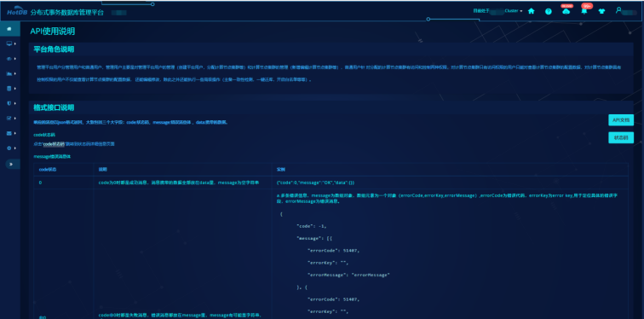This screenshot has height=319, width=644.
Task: Open the sidebar envelope icon menu
Action: click(9, 133)
